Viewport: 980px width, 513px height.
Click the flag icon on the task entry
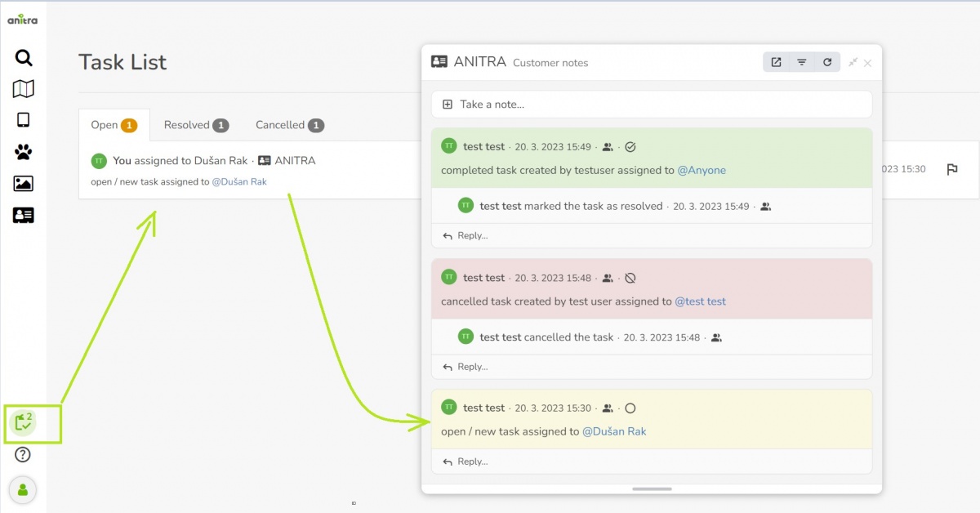point(952,169)
